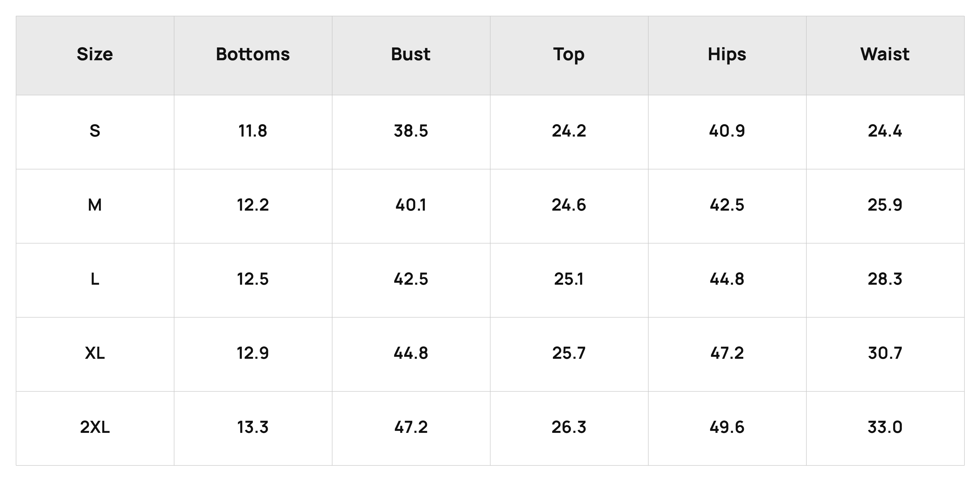This screenshot has width=980, height=481.
Task: Click the XL size row label
Action: 95,354
